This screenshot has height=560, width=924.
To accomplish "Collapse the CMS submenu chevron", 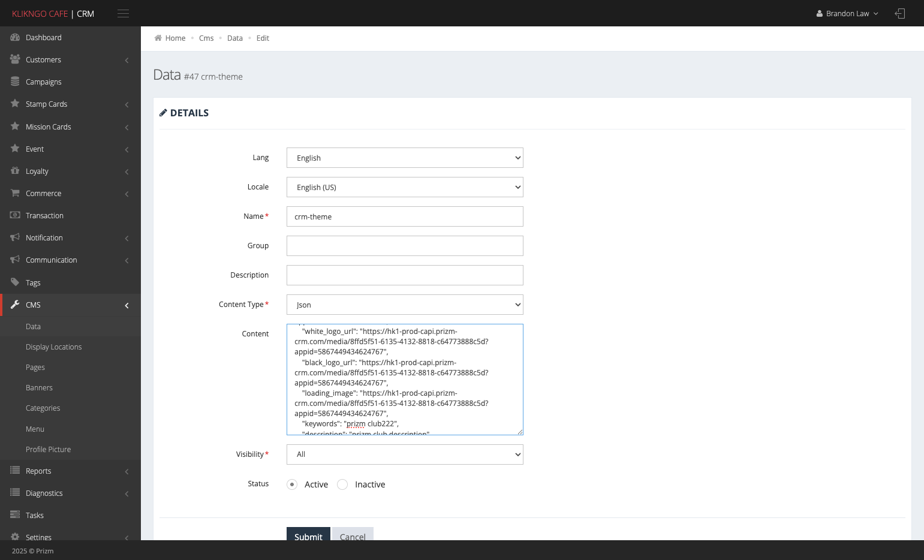I will pyautogui.click(x=127, y=305).
